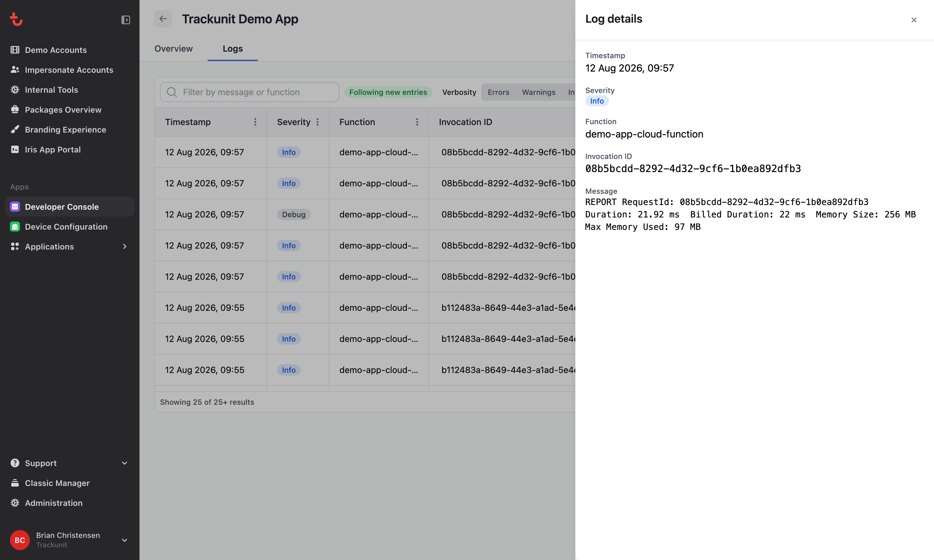Go back using the arrow button

point(163,19)
